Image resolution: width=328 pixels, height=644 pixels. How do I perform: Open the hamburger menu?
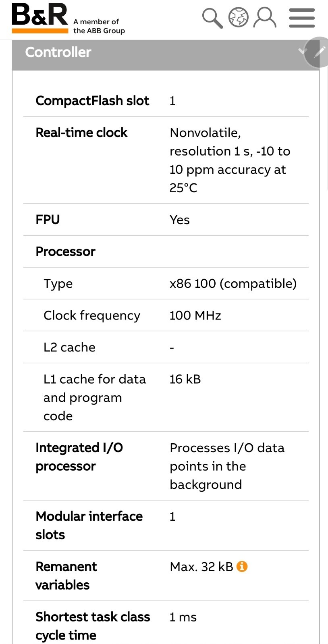click(x=302, y=18)
